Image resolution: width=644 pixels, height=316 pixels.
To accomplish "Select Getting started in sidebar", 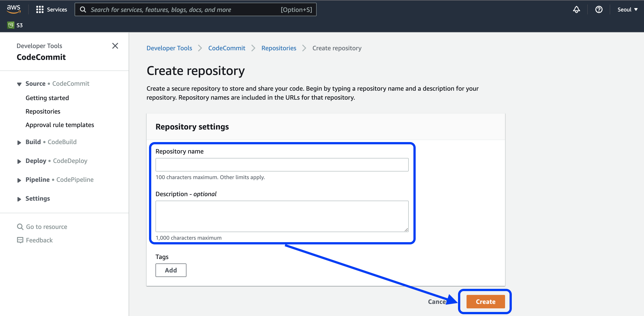I will pyautogui.click(x=47, y=98).
